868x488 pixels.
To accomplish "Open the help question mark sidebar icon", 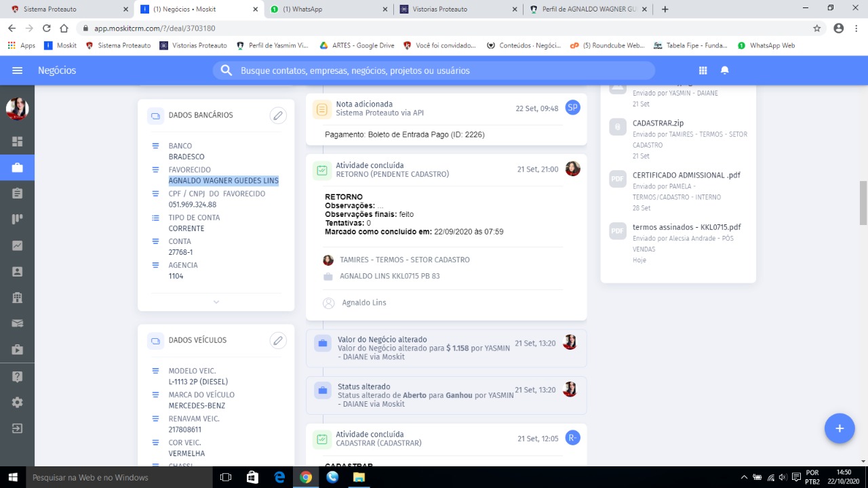I will [17, 376].
